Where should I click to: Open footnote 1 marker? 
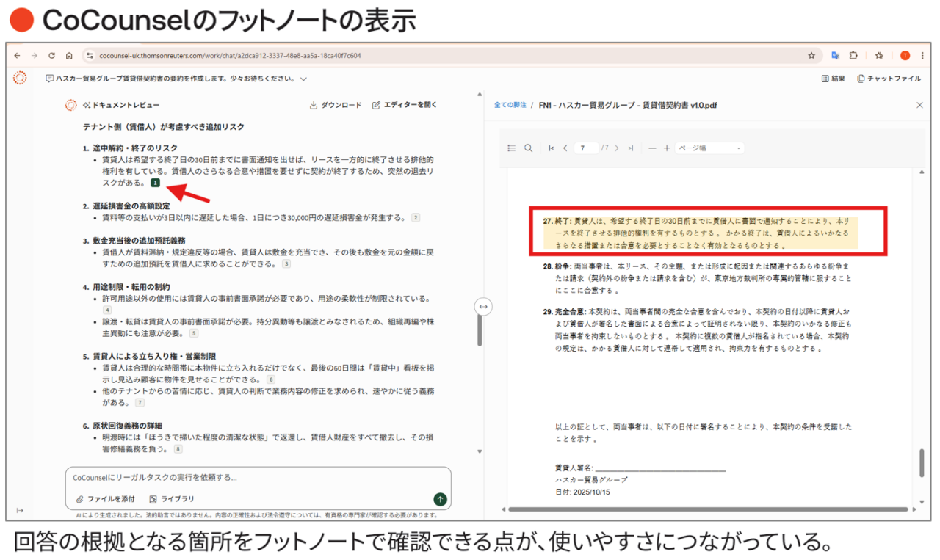coord(155,183)
